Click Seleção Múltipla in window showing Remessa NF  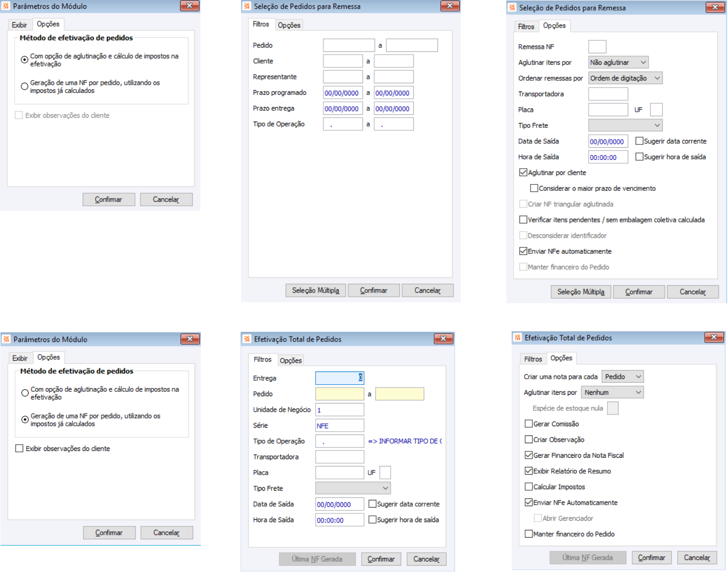tap(581, 292)
